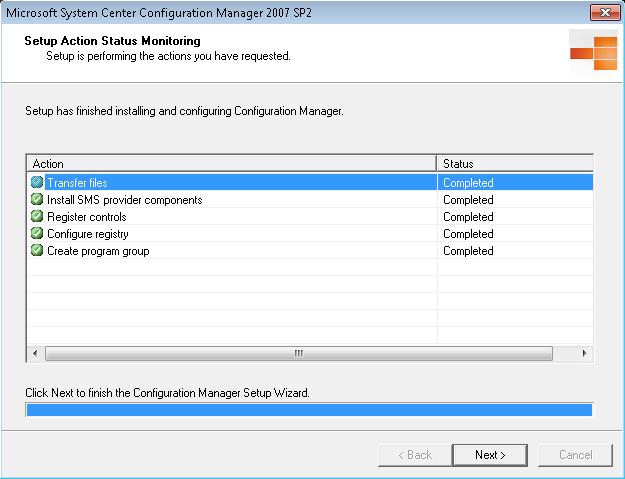This screenshot has width=625, height=479.
Task: Select the Register controls action row
Action: point(311,216)
